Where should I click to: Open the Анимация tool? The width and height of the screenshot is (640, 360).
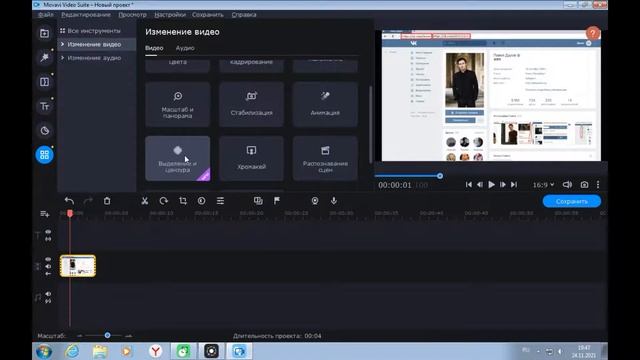click(x=325, y=104)
